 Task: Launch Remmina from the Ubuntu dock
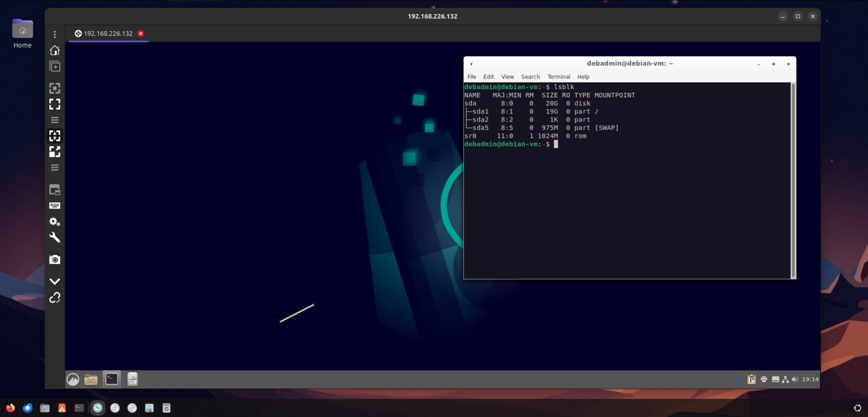tap(97, 407)
